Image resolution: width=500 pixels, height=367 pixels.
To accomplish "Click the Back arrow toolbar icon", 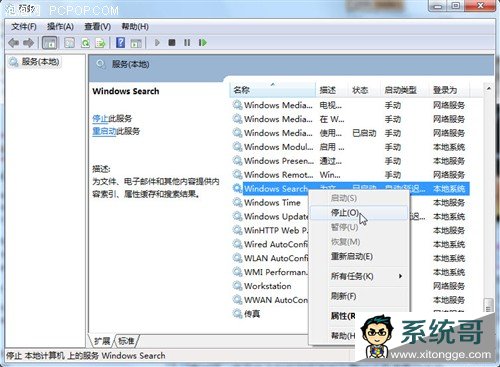I will tap(14, 43).
